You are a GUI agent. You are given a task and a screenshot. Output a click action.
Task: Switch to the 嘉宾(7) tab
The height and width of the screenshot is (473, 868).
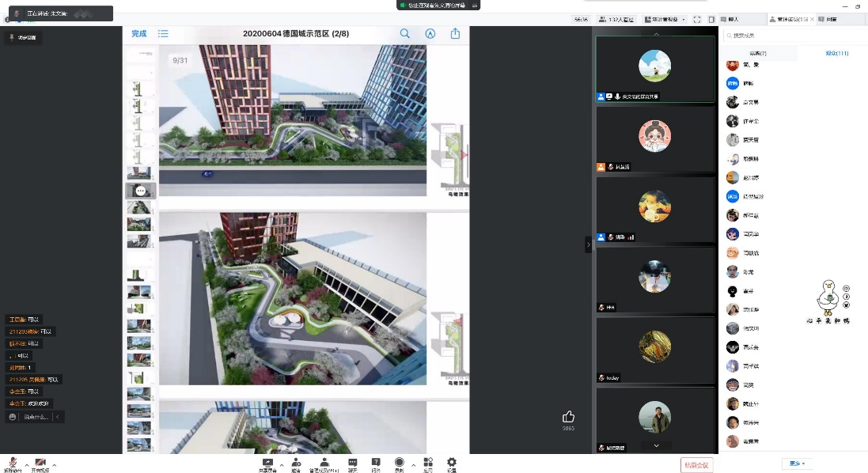pyautogui.click(x=757, y=53)
